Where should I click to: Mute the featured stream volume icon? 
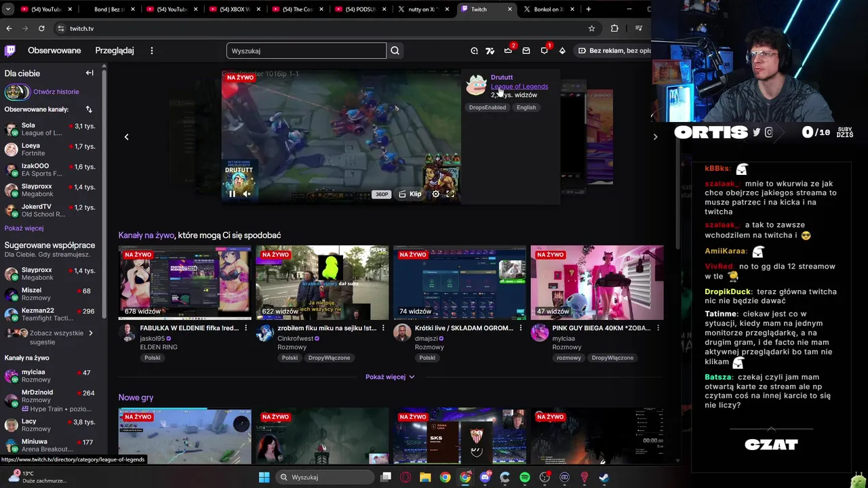247,194
